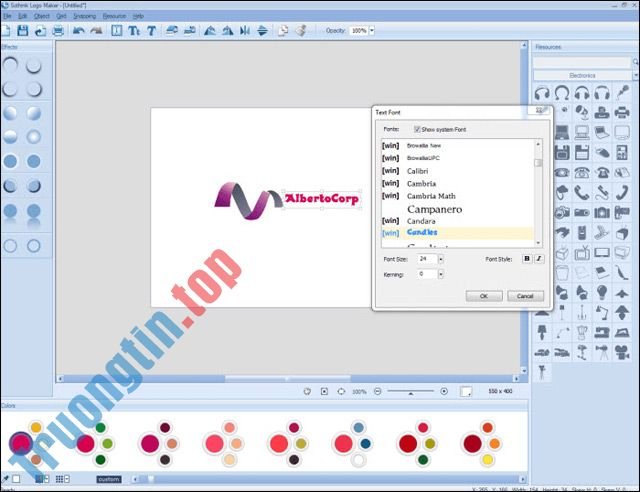Select the Candara font entry
Viewport: 640px width, 492px height.
(457, 221)
